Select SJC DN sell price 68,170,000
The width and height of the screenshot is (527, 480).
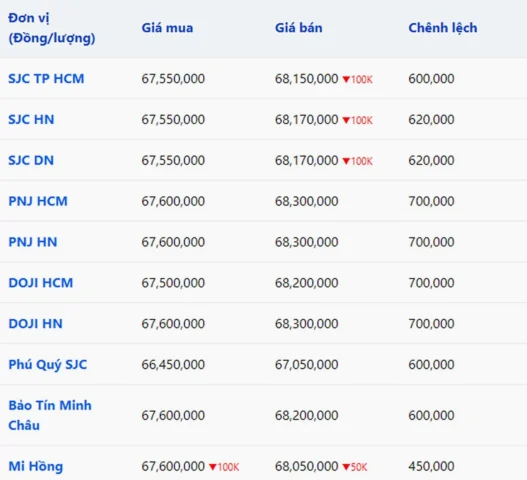point(307,161)
